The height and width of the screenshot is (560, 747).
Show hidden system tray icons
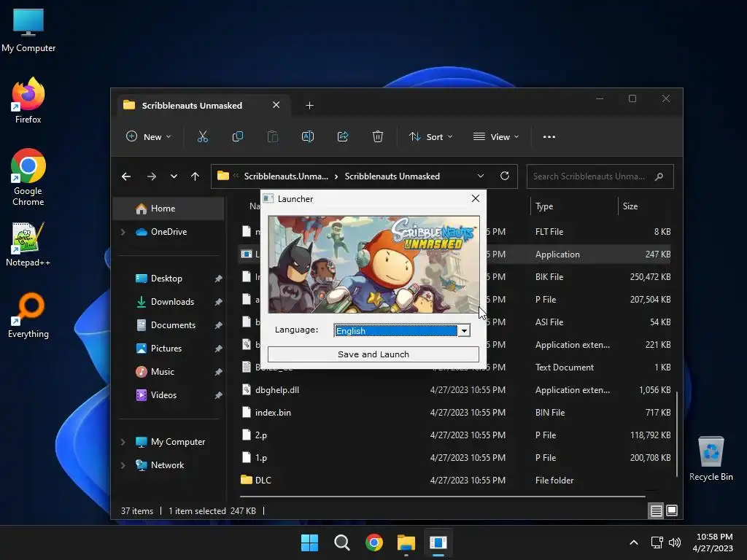pyautogui.click(x=634, y=542)
